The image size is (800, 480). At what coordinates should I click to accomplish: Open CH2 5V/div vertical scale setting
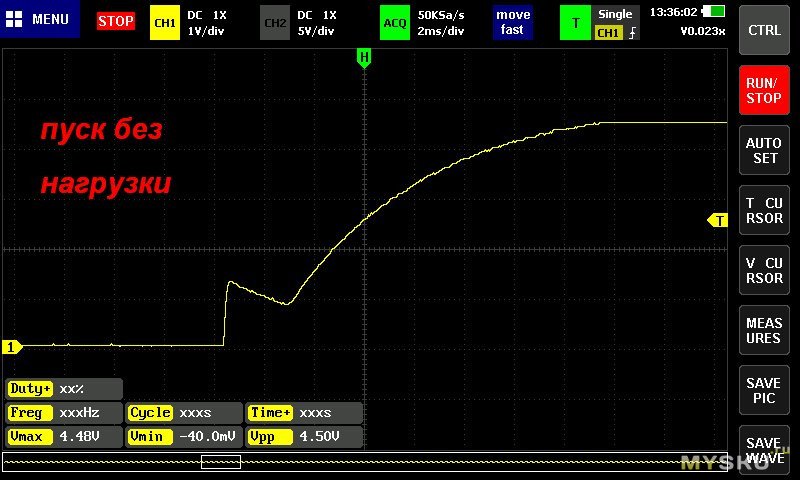[x=316, y=31]
